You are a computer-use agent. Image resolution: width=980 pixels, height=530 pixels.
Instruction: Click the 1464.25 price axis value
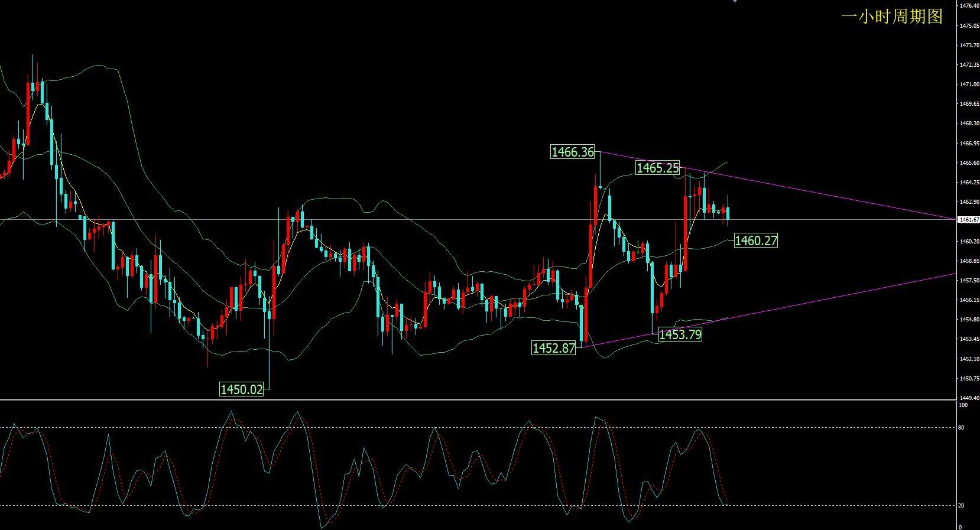pos(969,183)
